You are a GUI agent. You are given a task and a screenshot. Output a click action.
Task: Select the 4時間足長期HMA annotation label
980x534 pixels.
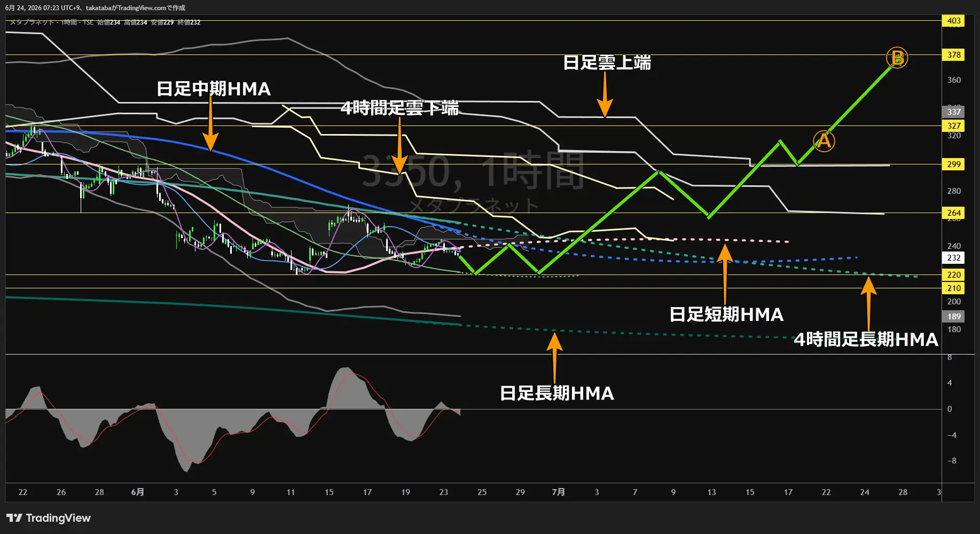click(866, 339)
